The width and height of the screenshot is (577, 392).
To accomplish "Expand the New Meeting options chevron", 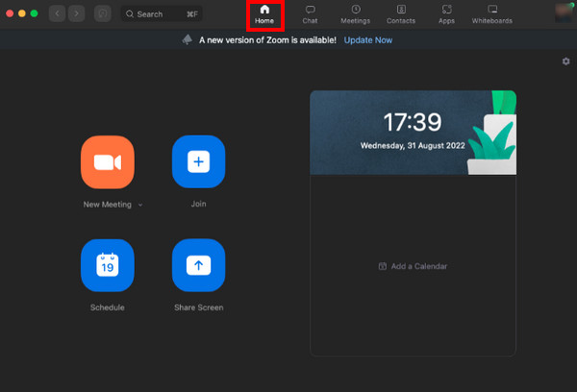I will 140,205.
